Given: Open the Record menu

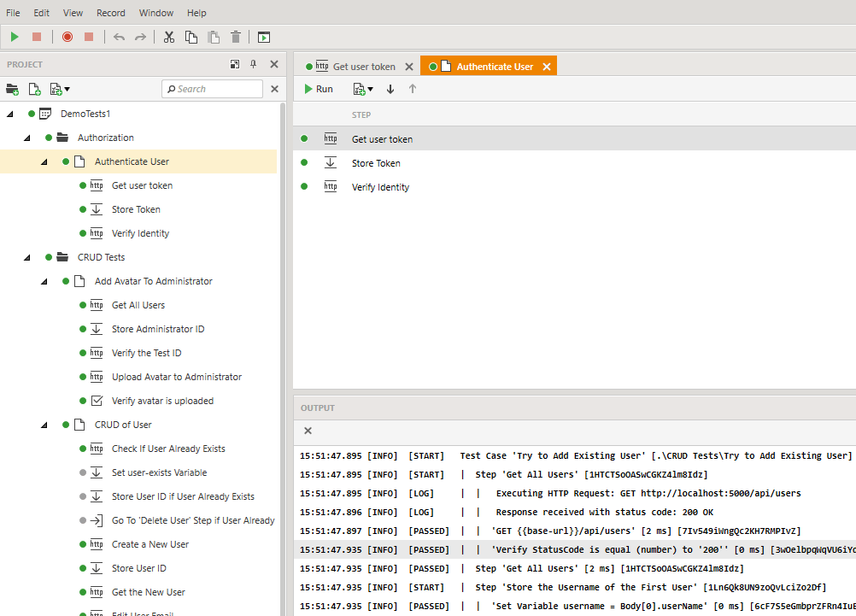Looking at the screenshot, I should [x=111, y=13].
